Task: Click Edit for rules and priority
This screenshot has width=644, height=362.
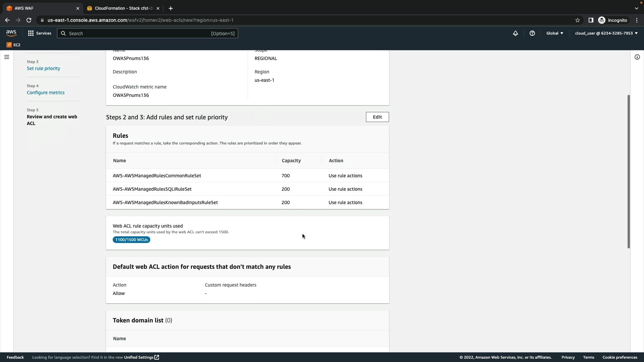Action: click(377, 117)
